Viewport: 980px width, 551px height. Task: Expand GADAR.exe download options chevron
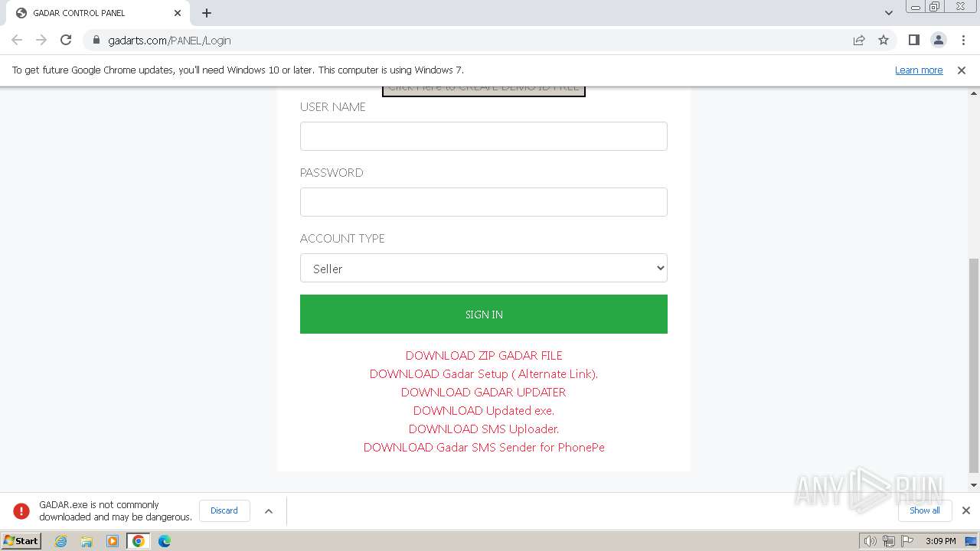269,510
